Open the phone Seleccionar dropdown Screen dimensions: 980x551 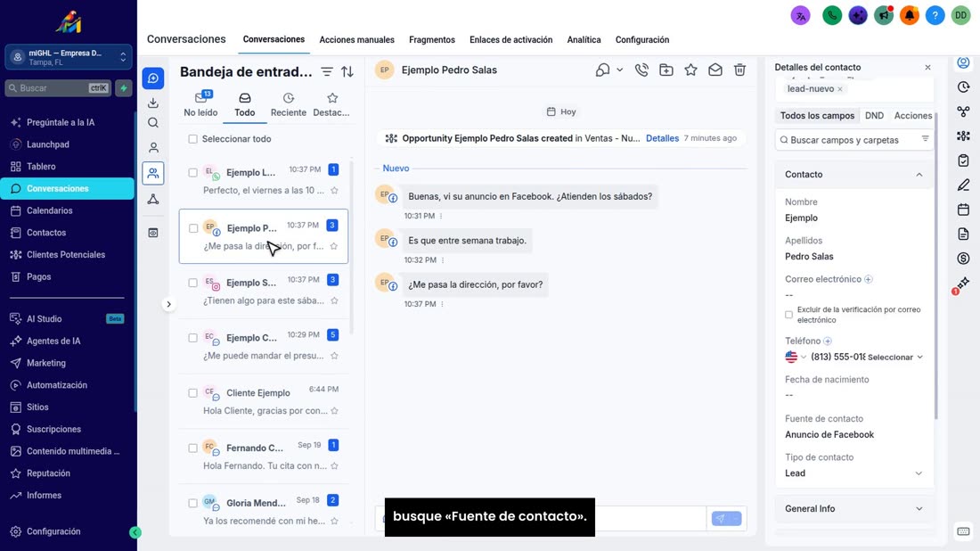click(895, 358)
